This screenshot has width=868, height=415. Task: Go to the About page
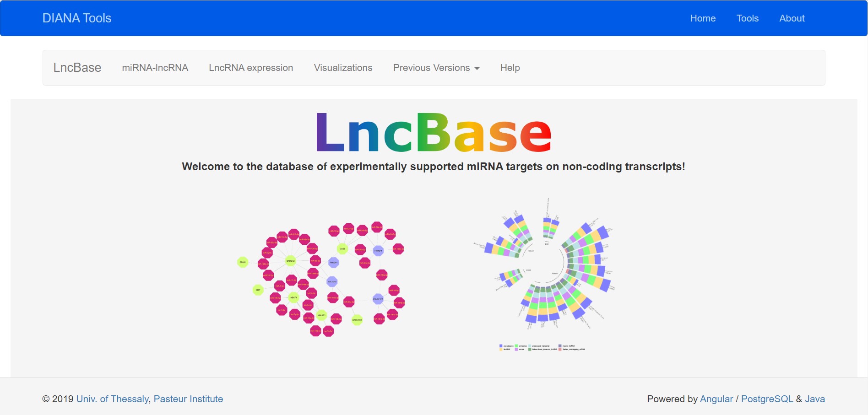tap(792, 18)
